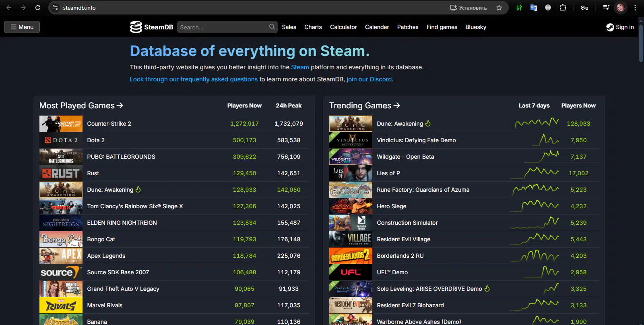
Task: Click the Bongo Cat thumbnail
Action: 61,239
